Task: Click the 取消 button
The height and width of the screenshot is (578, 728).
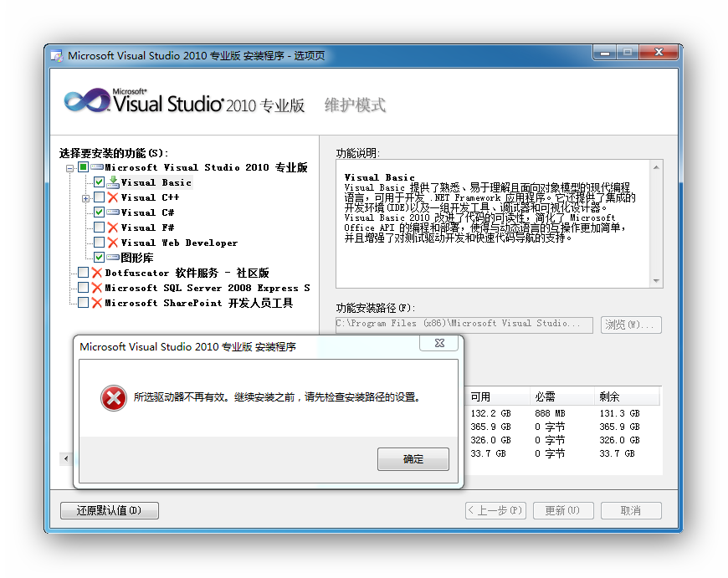Action: (631, 511)
